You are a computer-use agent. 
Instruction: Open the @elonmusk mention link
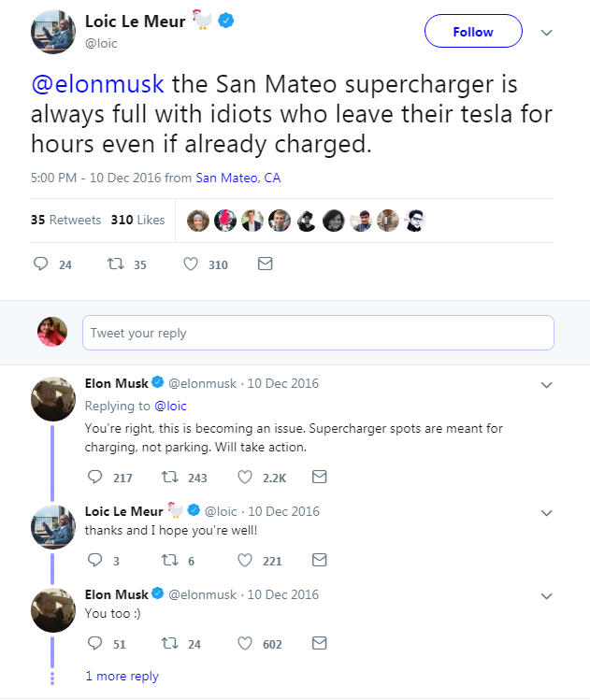pos(97,84)
